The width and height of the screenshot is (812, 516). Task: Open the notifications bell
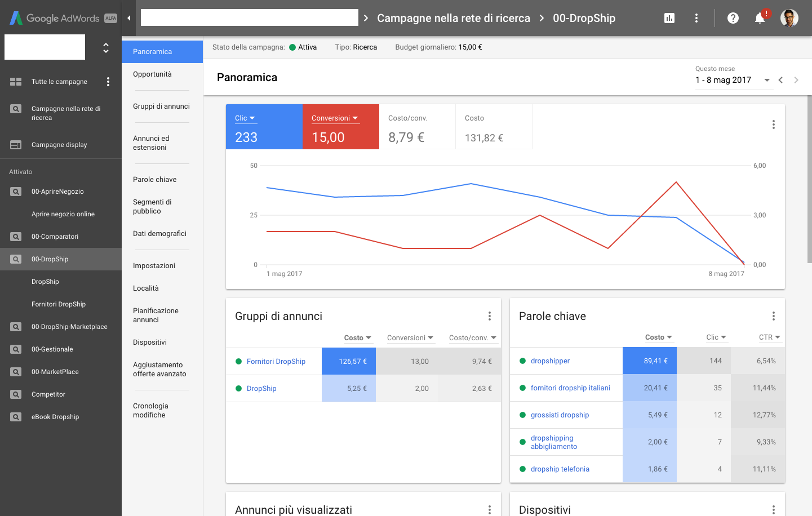pos(760,18)
